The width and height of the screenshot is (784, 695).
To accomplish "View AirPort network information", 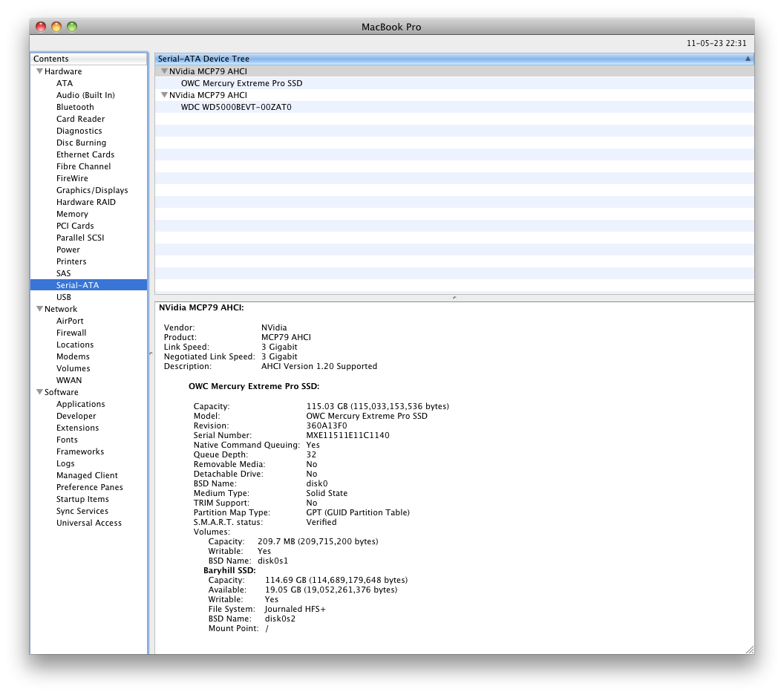I will (70, 321).
